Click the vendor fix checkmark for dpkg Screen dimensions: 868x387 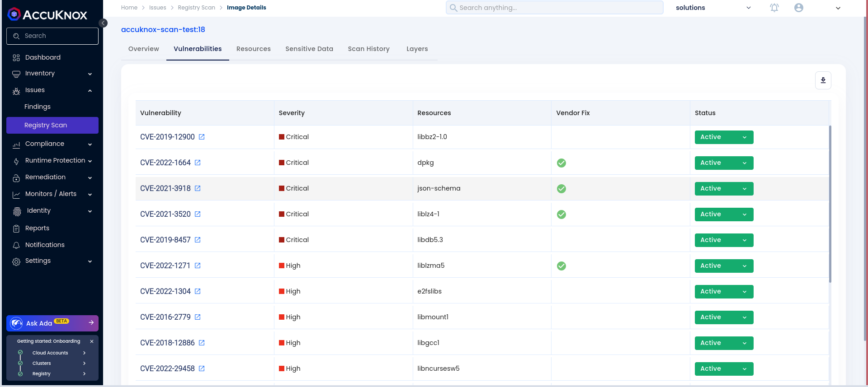(561, 163)
